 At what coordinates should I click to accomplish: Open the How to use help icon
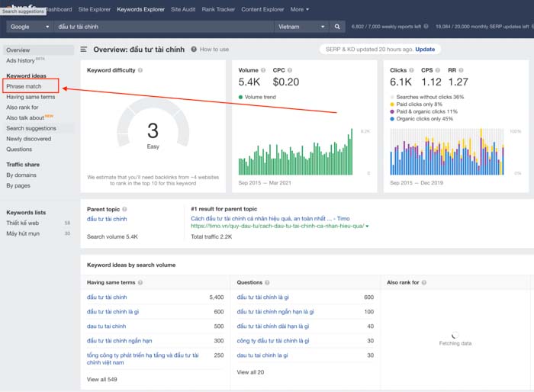(194, 49)
